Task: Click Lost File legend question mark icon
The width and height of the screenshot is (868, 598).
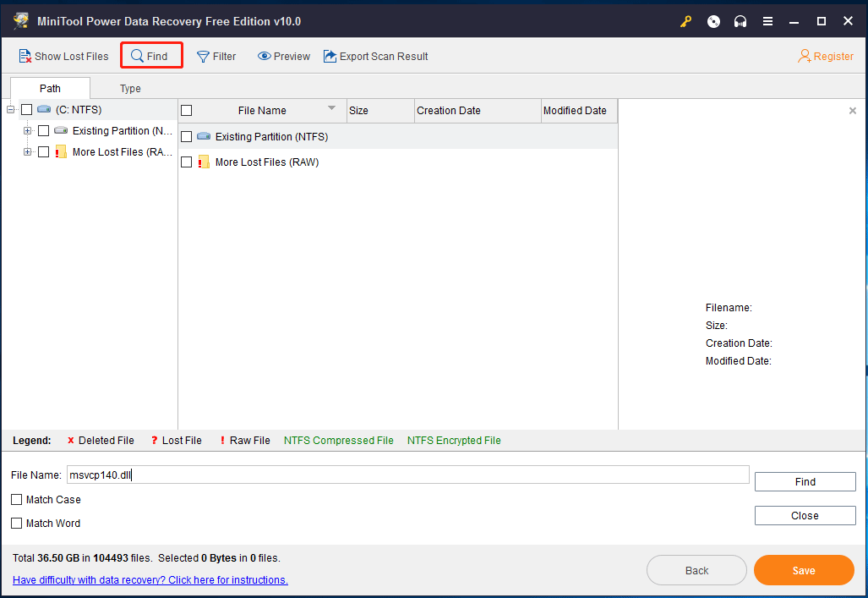Action: pyautogui.click(x=155, y=440)
